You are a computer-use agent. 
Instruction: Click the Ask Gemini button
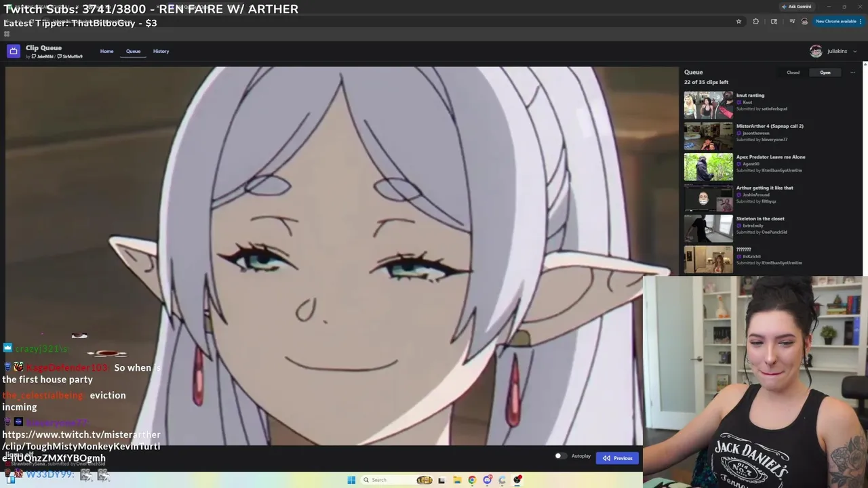click(796, 7)
